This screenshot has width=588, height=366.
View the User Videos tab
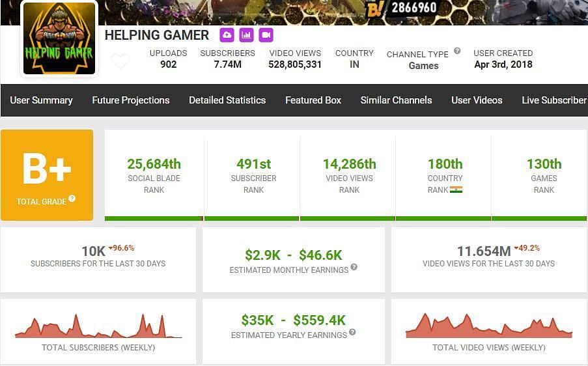click(477, 100)
